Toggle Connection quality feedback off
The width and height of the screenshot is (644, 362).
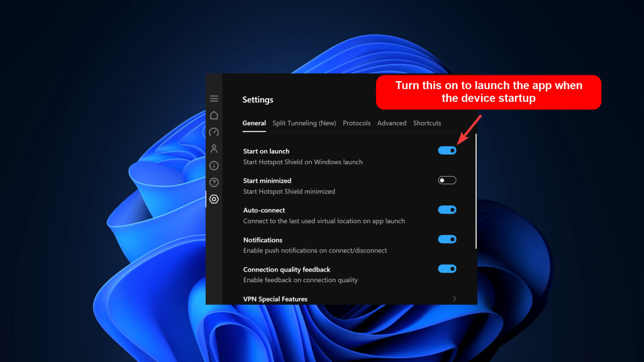coord(447,269)
